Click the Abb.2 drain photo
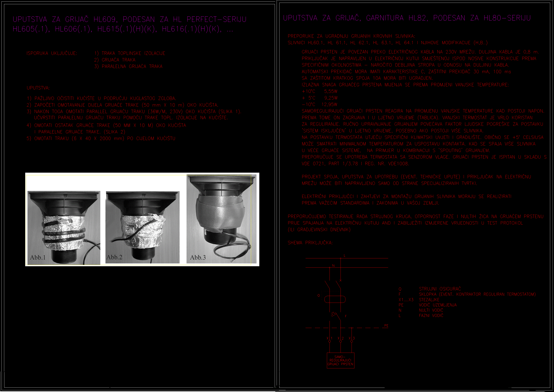 click(x=142, y=227)
